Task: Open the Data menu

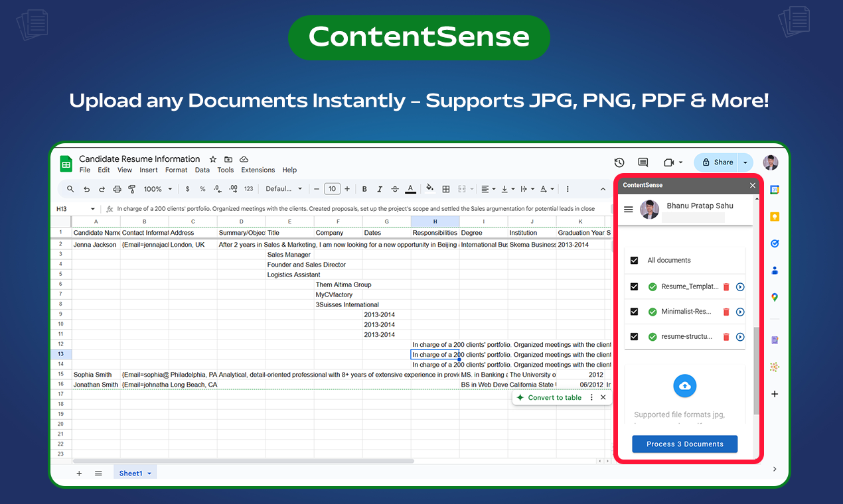Action: click(x=202, y=170)
